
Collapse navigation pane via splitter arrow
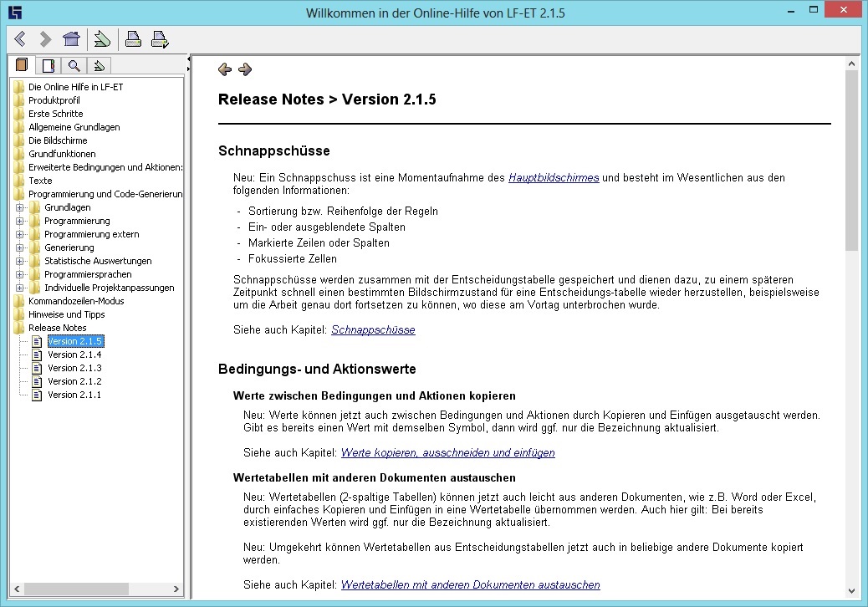tap(189, 59)
